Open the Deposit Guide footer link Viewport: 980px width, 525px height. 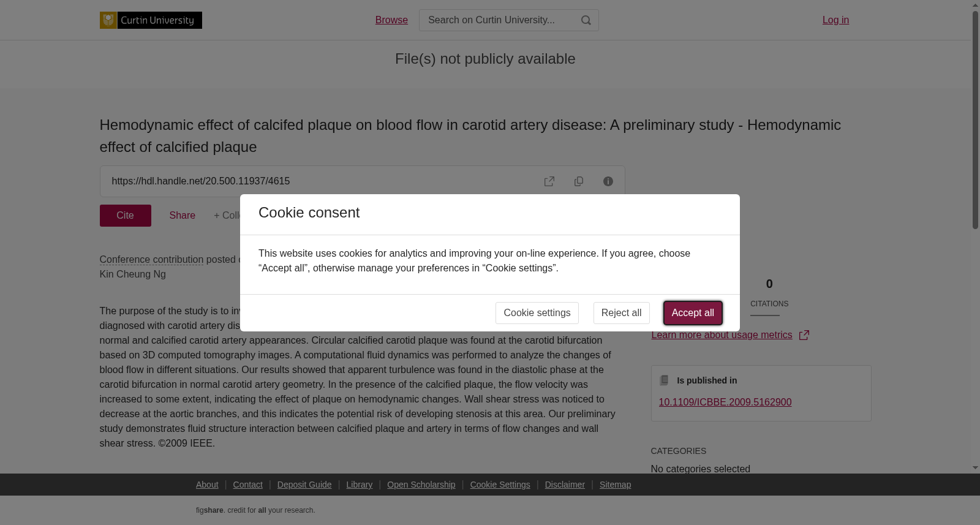[x=304, y=485]
